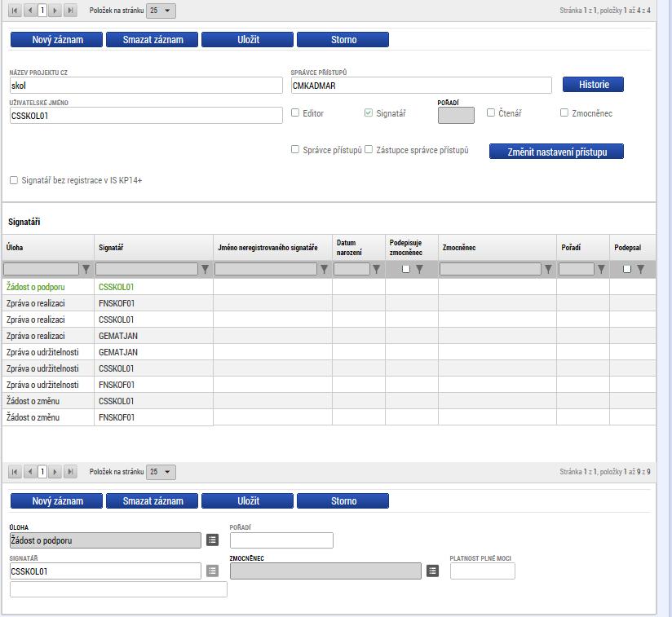The image size is (672, 617).
Task: Check the Podepisuje zmocněnec filter checkbox
Action: pos(406,269)
